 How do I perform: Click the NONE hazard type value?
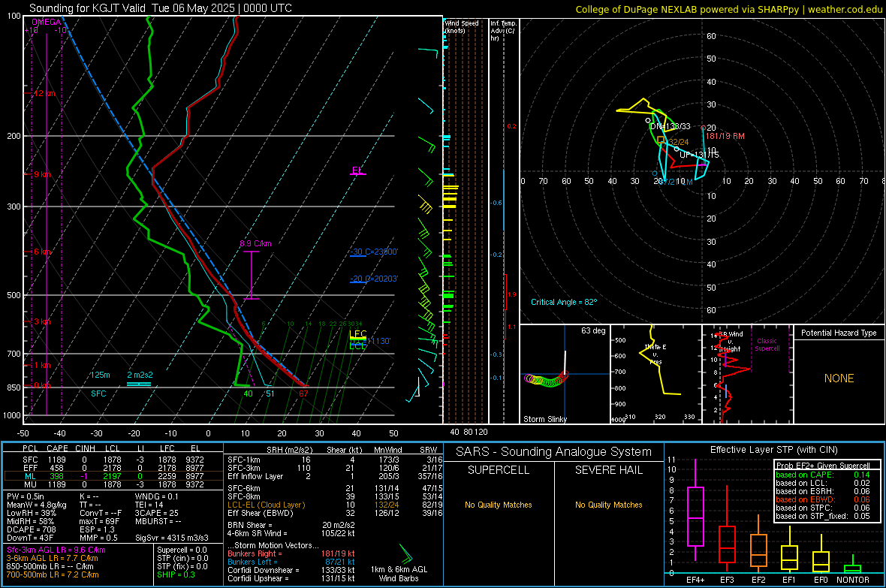point(839,378)
